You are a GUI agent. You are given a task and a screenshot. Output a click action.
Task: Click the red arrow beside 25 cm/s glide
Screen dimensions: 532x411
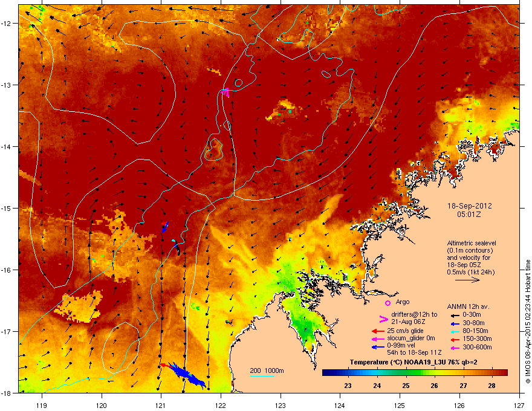pos(378,331)
